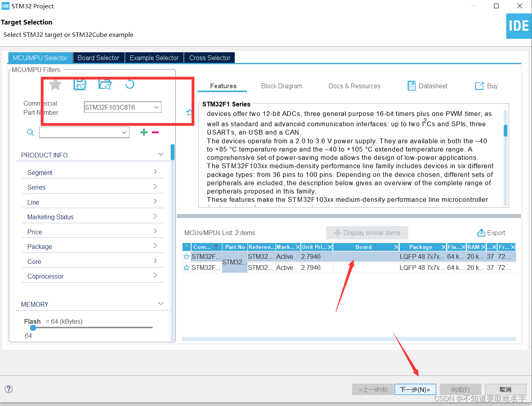Expand the Coprocessor filter
Screen dimensions: 532x406
tap(155, 275)
